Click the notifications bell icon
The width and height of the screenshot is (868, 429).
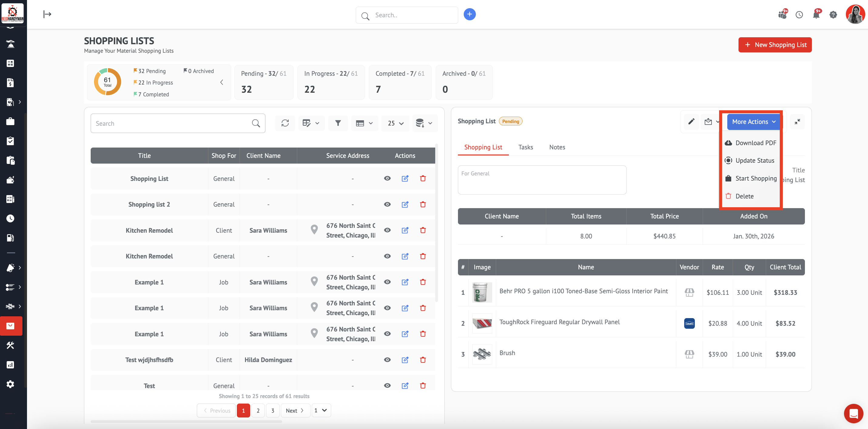(x=816, y=15)
